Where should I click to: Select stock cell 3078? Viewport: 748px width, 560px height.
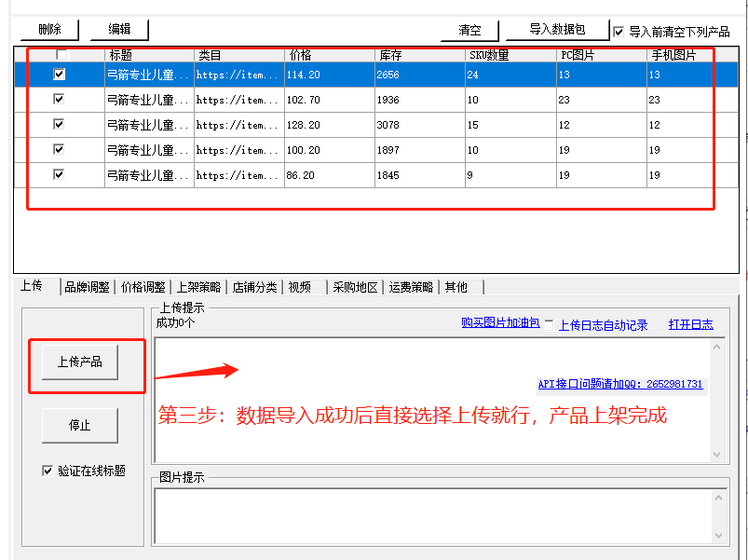coord(420,125)
